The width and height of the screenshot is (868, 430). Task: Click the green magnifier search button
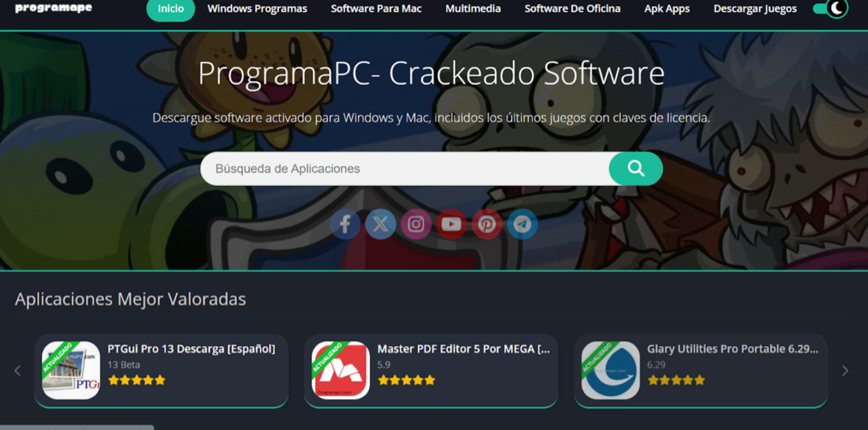pos(636,169)
